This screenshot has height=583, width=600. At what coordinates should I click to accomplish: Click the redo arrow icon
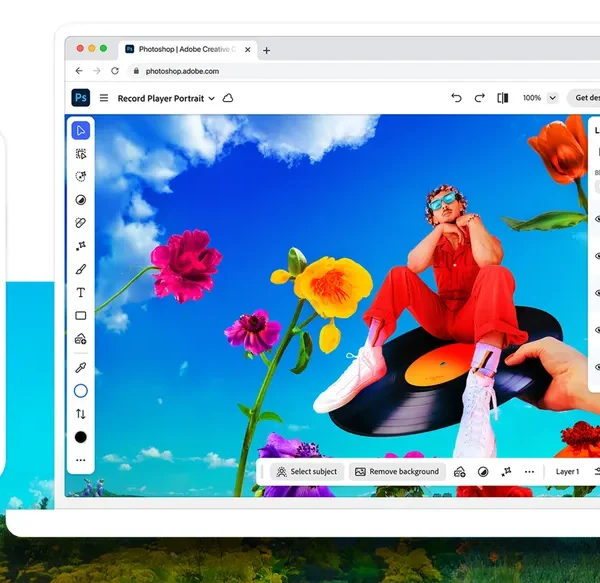[479, 98]
